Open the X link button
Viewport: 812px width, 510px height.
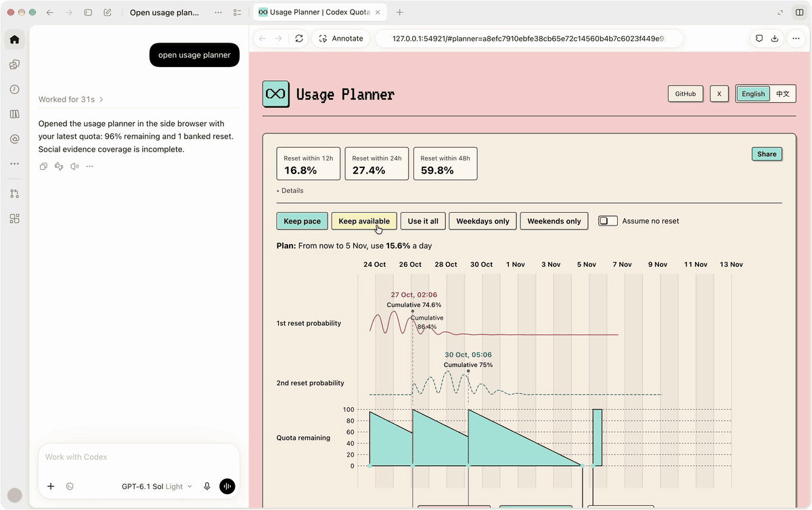point(719,94)
